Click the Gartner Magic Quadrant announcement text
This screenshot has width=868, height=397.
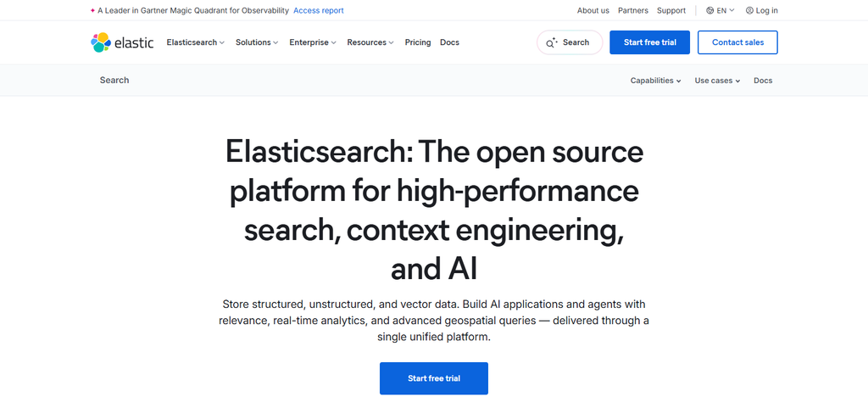coord(193,10)
